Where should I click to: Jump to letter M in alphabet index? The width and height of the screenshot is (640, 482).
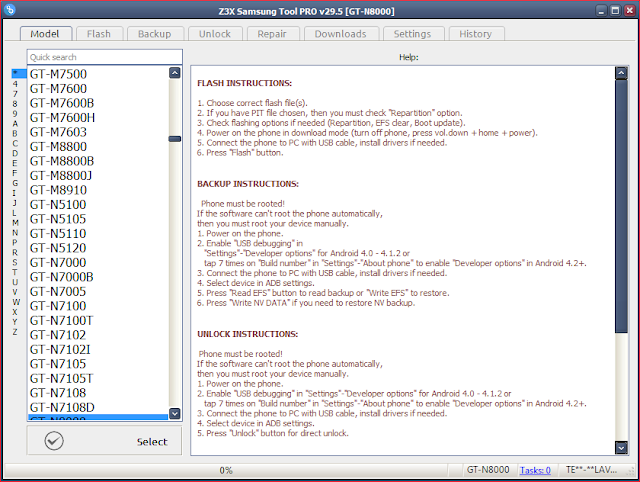(x=15, y=223)
